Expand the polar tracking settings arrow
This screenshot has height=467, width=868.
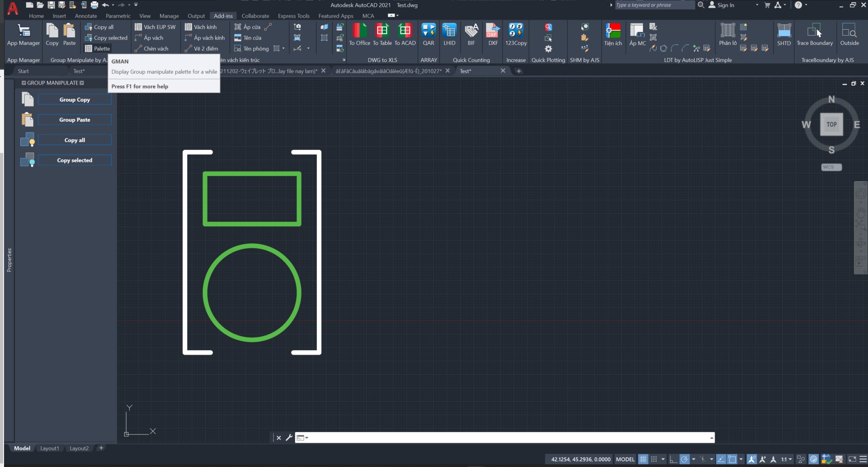[x=693, y=459]
